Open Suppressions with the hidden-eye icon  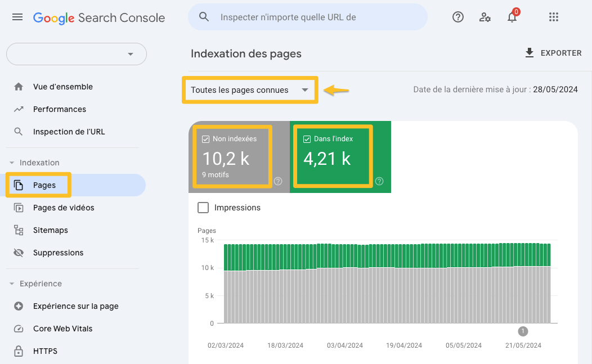58,252
